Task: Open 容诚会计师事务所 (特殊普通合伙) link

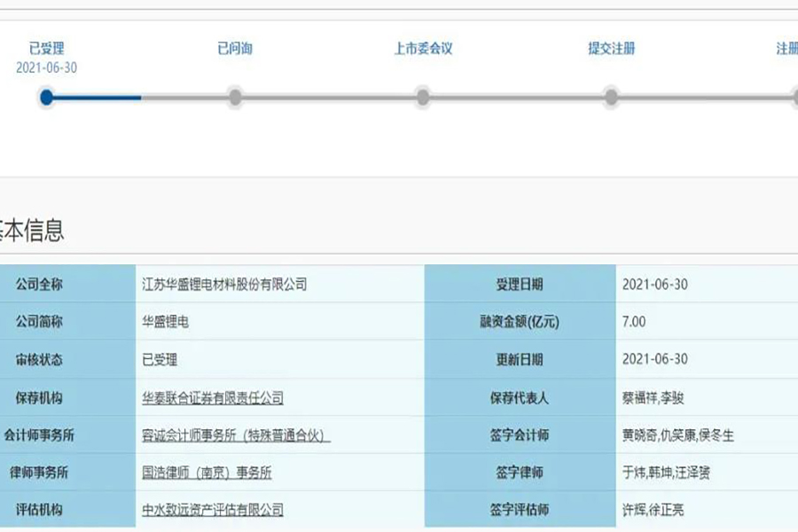Action: point(236,435)
